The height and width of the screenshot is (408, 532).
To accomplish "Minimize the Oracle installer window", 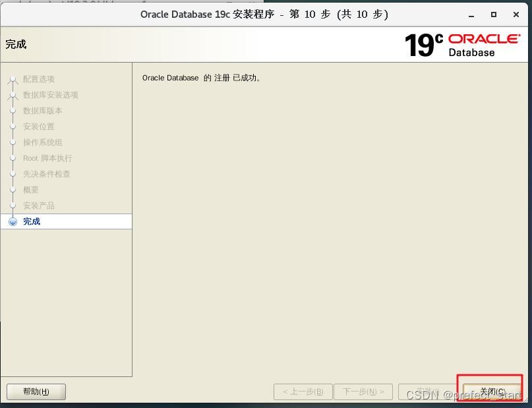I will click(x=471, y=15).
